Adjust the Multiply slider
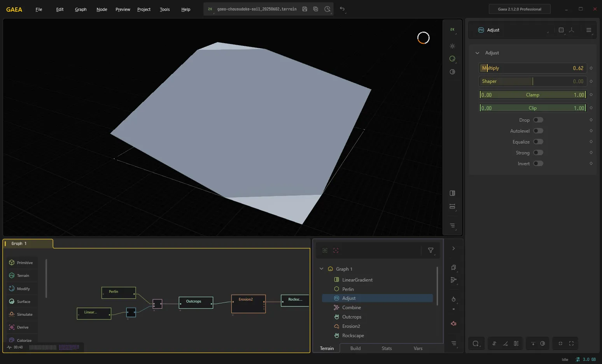 [x=532, y=68]
